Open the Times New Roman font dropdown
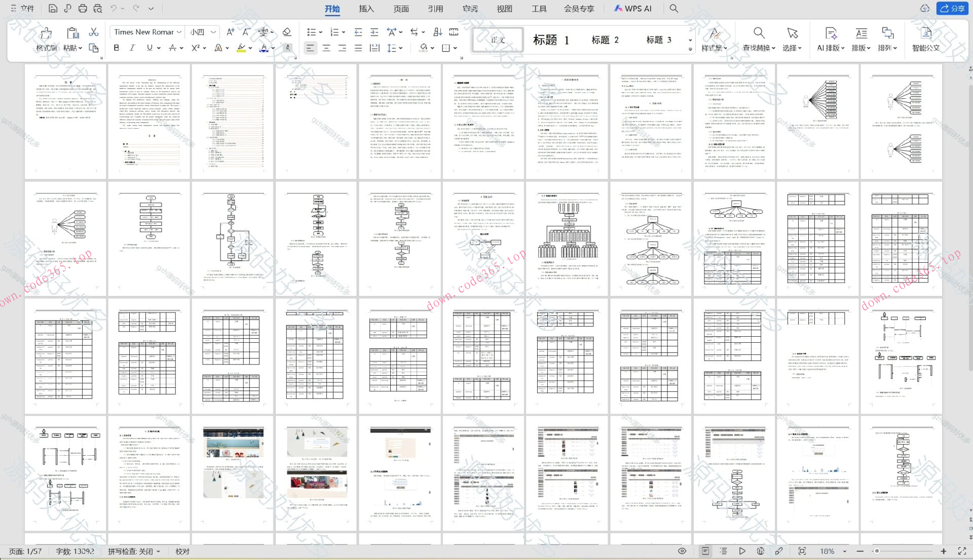Viewport: 973px width, 560px height. click(x=179, y=32)
